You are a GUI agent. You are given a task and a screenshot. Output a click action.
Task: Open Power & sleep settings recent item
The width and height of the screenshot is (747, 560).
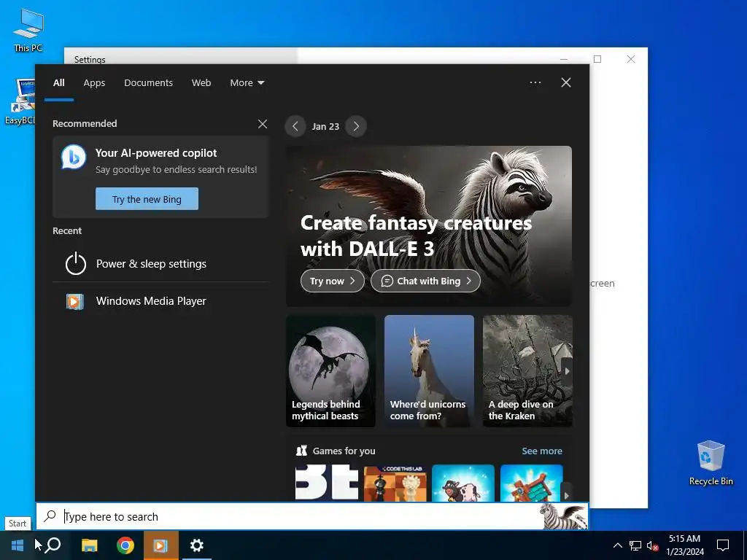point(160,264)
